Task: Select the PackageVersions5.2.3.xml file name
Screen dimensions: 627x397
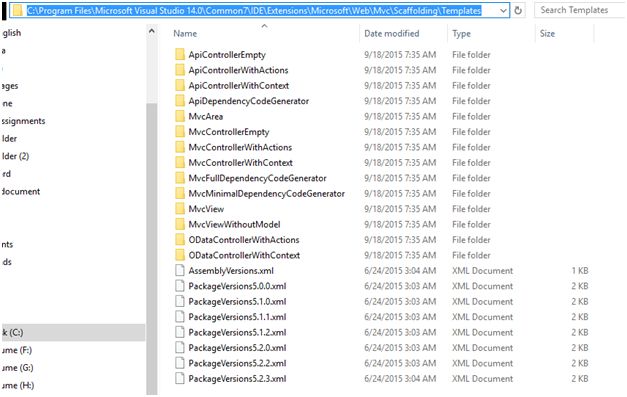Action: (x=237, y=379)
